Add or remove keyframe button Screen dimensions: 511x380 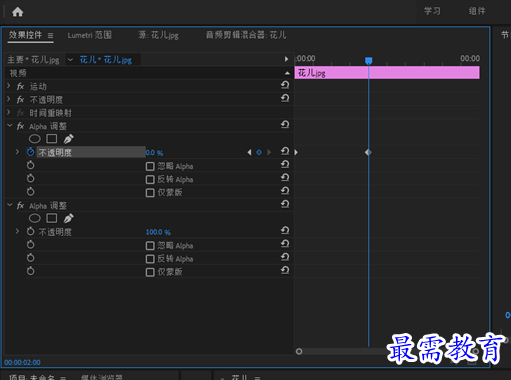tap(259, 152)
